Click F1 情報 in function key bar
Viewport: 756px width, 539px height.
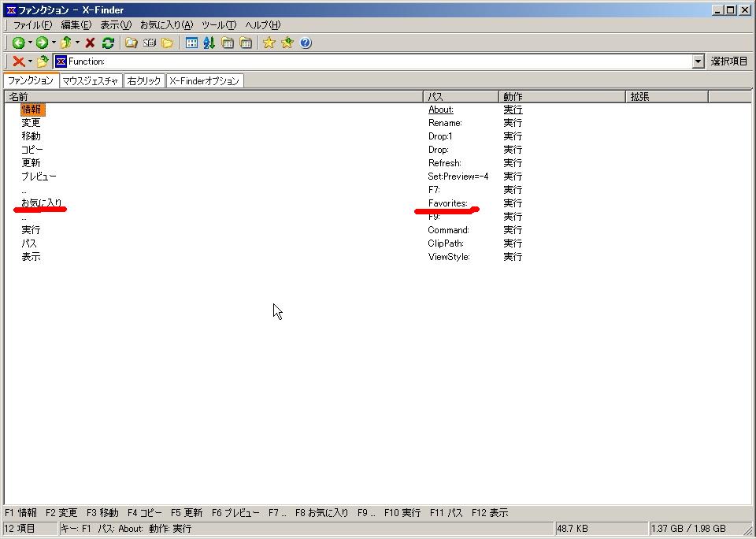[x=20, y=513]
